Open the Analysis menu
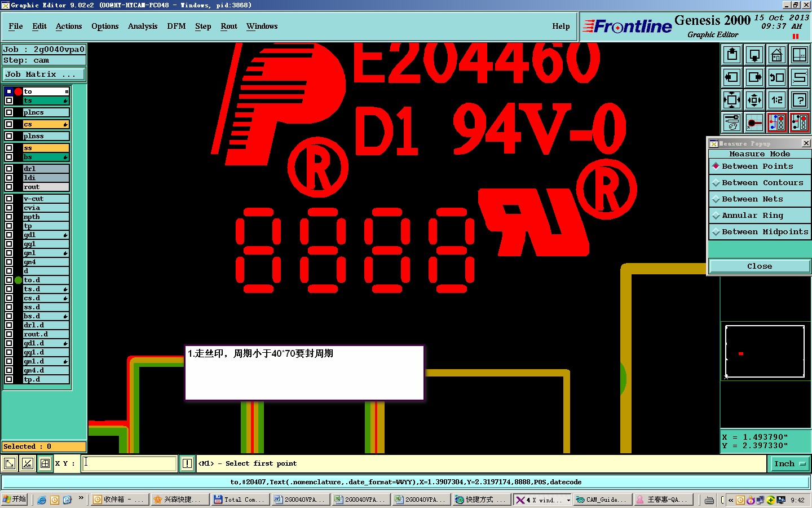Screen dimensions: 812x508 (143, 27)
